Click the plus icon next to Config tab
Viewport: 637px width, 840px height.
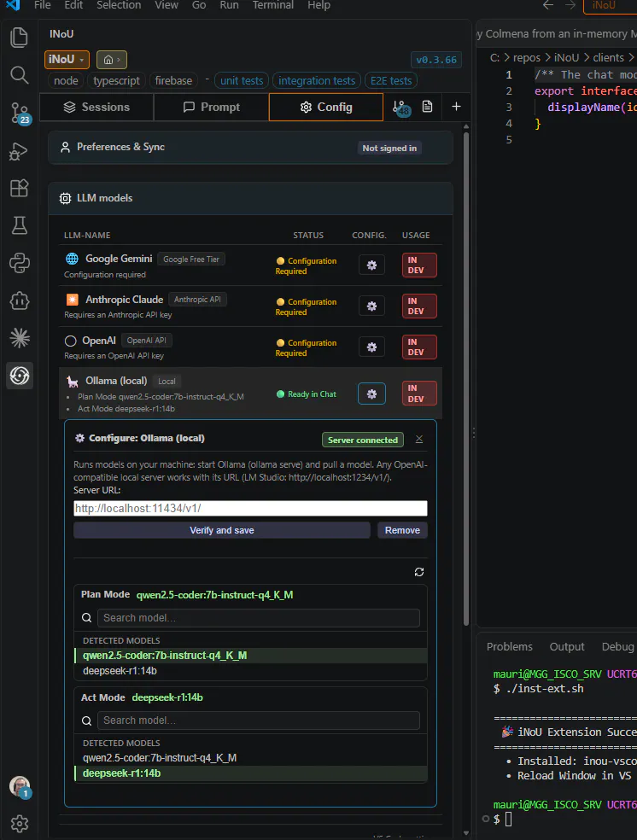pyautogui.click(x=456, y=107)
